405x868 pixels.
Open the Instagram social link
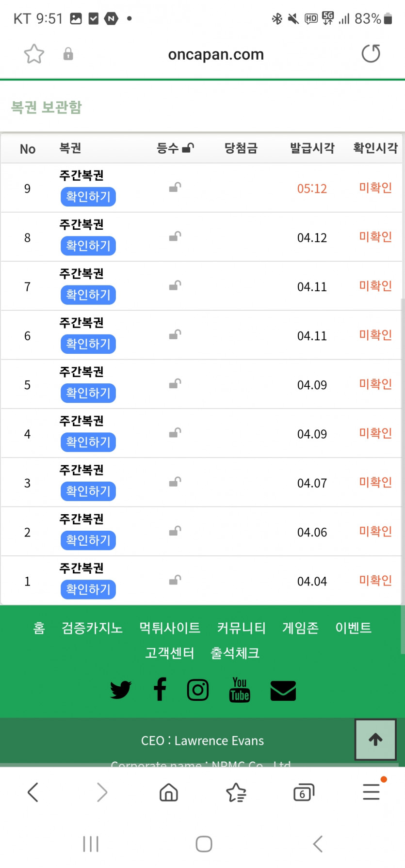pos(198,690)
